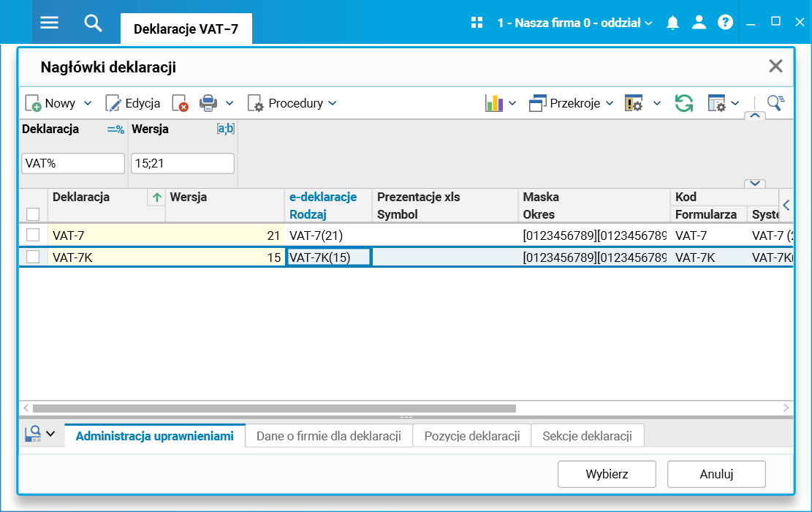Viewport: 812px width, 512px height.
Task: Toggle the select-all checkbox in table header
Action: [x=33, y=214]
